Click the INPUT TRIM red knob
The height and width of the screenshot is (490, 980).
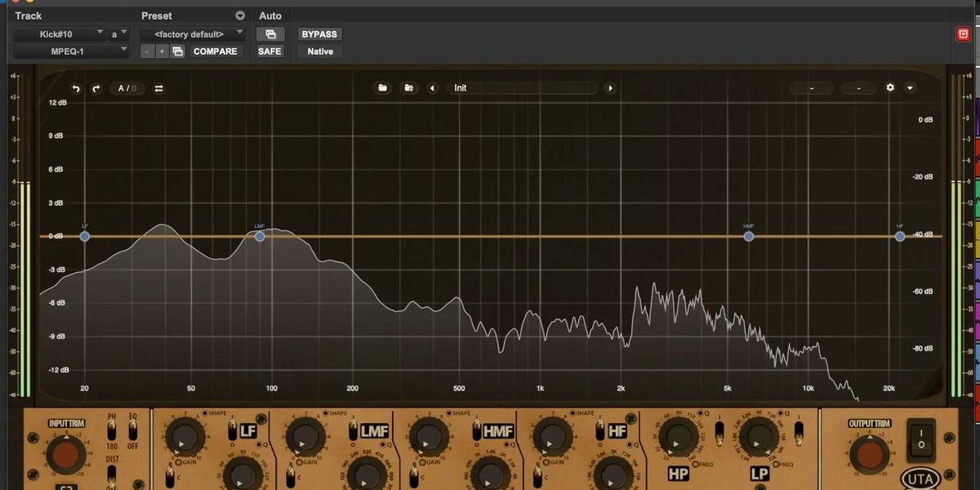coord(66,456)
